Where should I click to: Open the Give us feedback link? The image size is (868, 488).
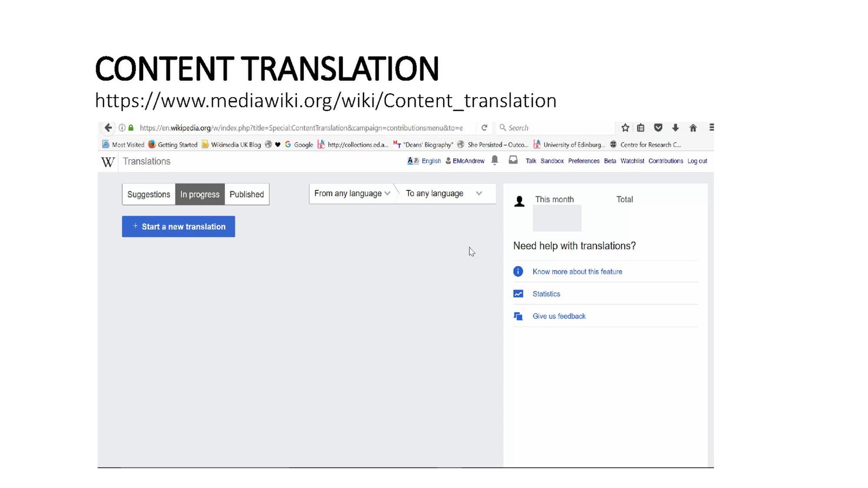[559, 316]
